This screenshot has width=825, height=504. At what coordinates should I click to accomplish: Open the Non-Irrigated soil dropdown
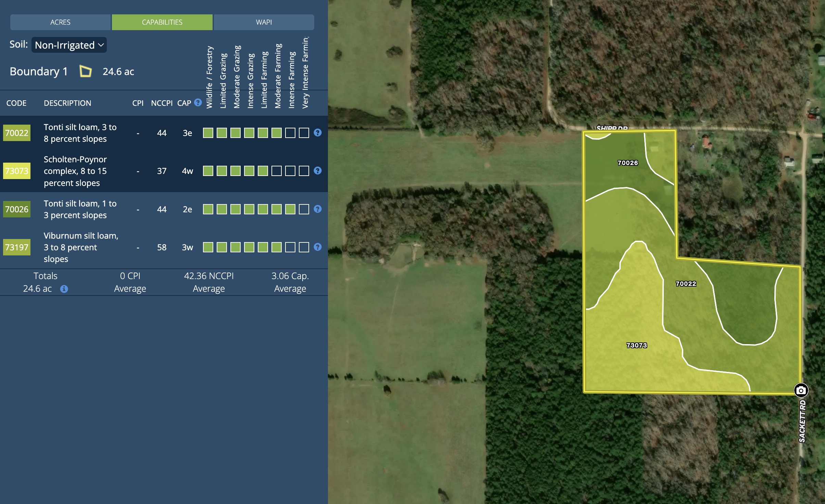(69, 45)
